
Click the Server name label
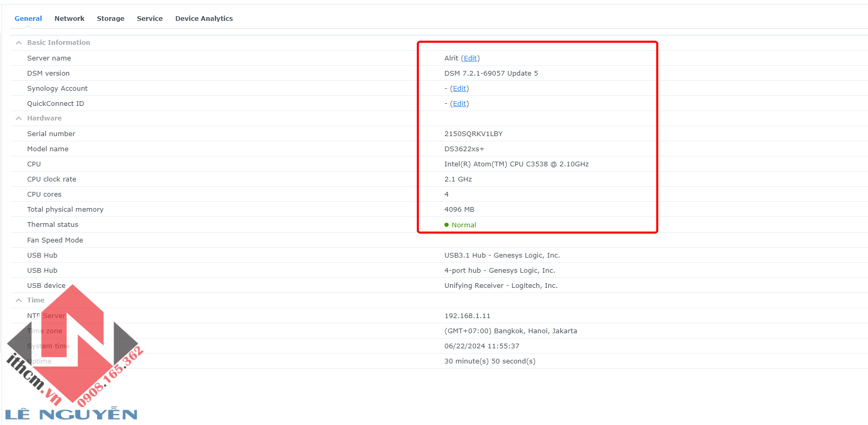[x=49, y=58]
